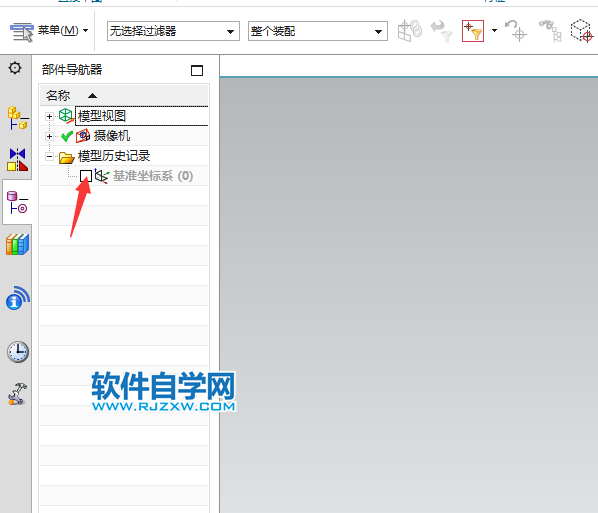The height and width of the screenshot is (513, 598).
Task: Click the dashed cube with crosshair icon
Action: 582,31
